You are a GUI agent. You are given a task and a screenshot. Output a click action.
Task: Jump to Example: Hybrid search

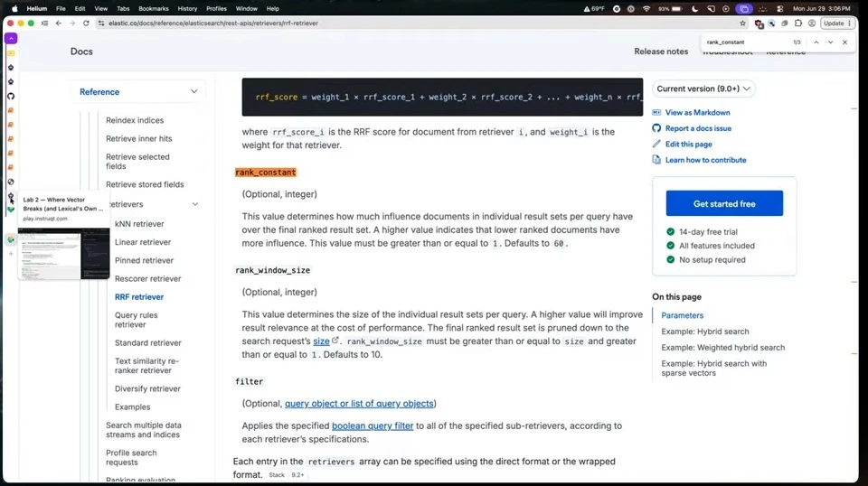click(x=704, y=332)
